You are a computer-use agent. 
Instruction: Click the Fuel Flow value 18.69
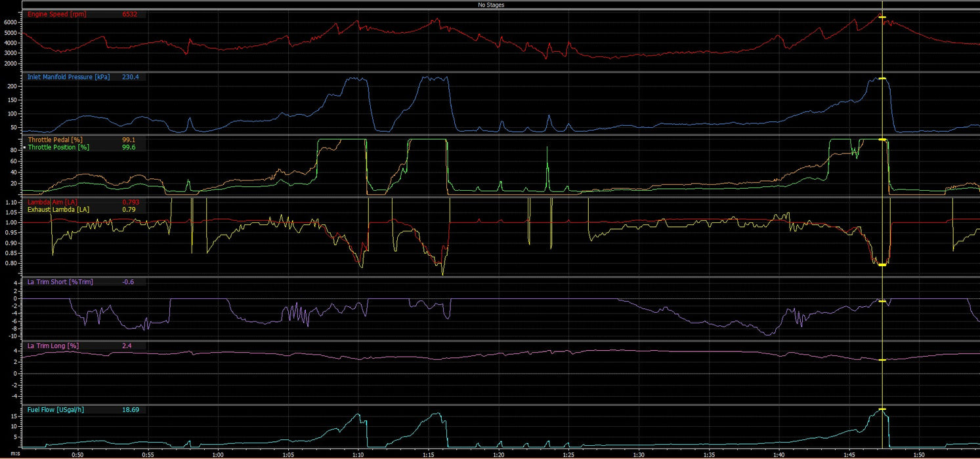(130, 410)
